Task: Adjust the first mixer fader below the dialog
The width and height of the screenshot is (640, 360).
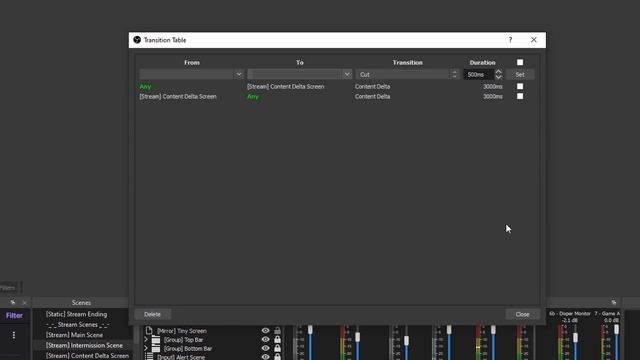Action: pos(310,329)
